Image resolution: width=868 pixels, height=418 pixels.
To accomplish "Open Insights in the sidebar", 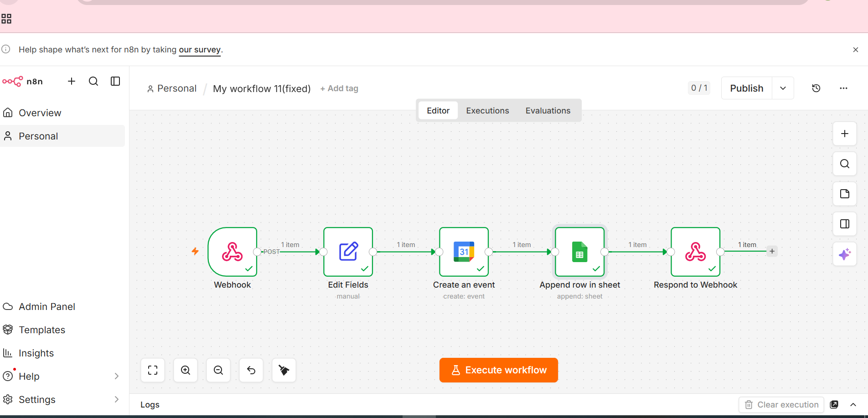I will click(62, 353).
